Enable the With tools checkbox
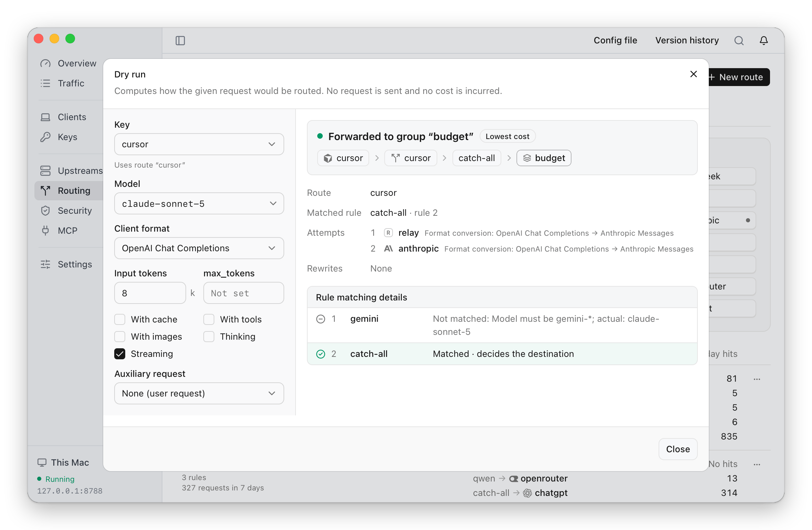This screenshot has height=530, width=812. click(209, 319)
